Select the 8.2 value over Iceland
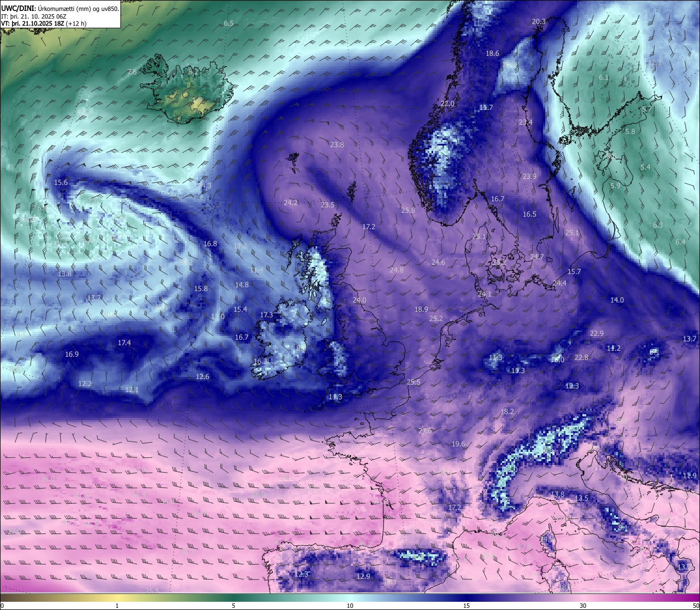This screenshot has height=610, width=700. click(193, 72)
